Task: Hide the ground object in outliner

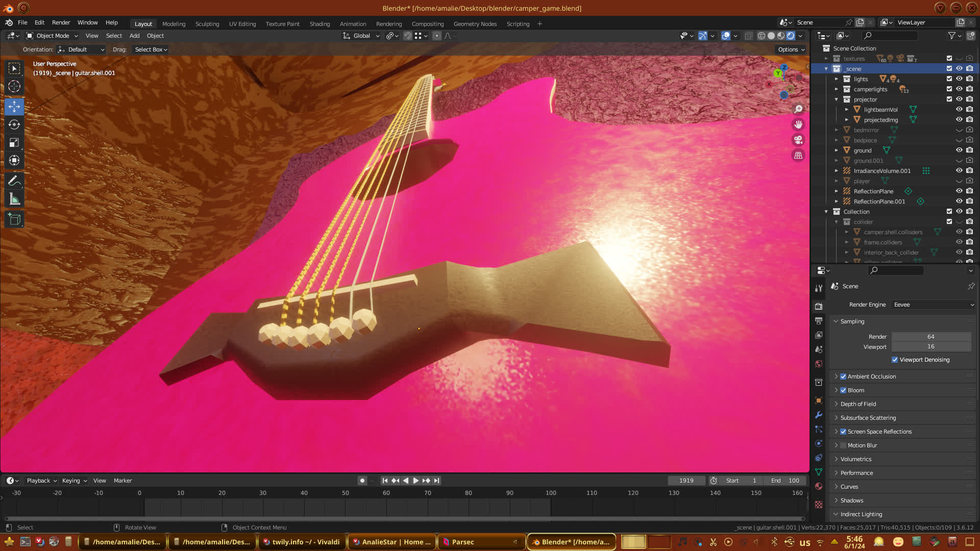Action: pos(959,151)
